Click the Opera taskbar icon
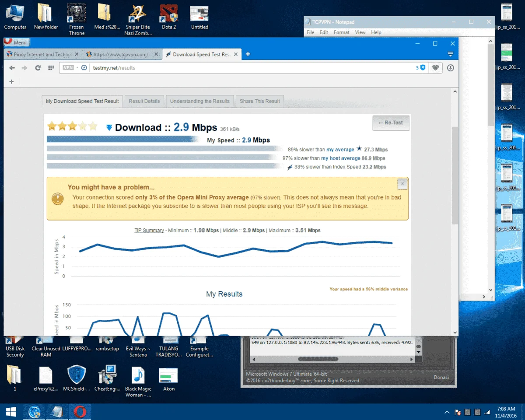Viewport: 525px width, 420px height. tap(79, 412)
